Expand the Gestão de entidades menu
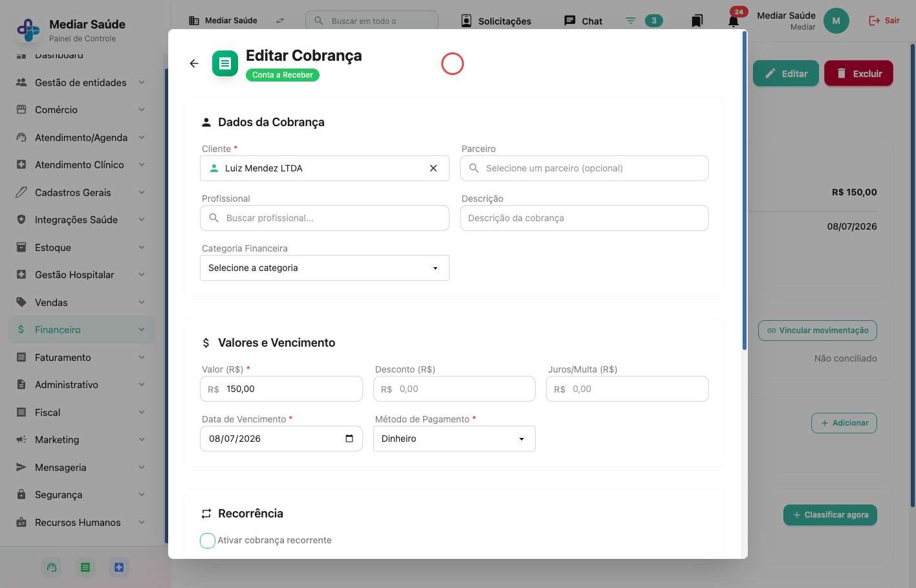916x588 pixels. 82,83
